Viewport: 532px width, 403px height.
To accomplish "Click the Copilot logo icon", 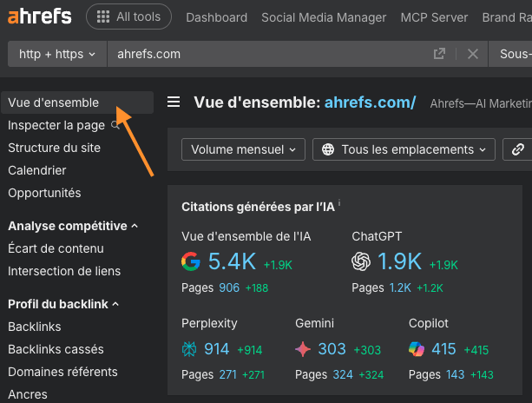I will click(417, 349).
